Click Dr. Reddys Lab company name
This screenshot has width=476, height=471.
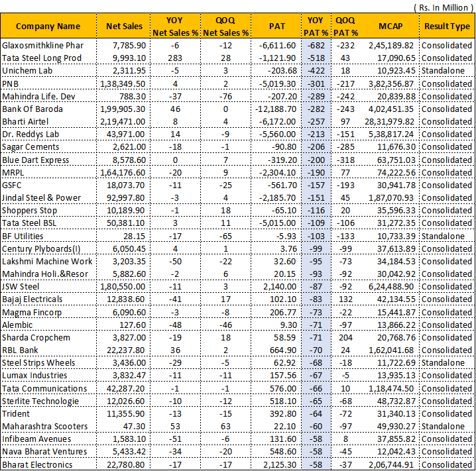pos(30,134)
